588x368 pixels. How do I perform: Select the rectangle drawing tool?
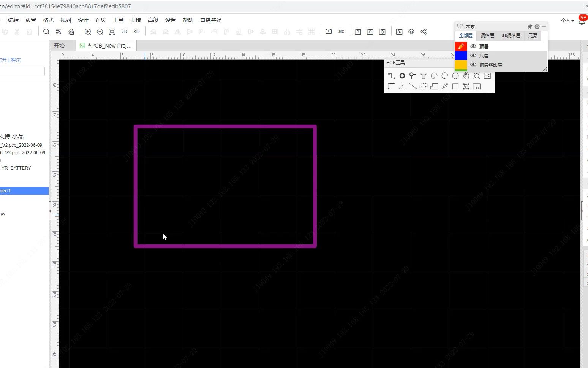pyautogui.click(x=455, y=86)
